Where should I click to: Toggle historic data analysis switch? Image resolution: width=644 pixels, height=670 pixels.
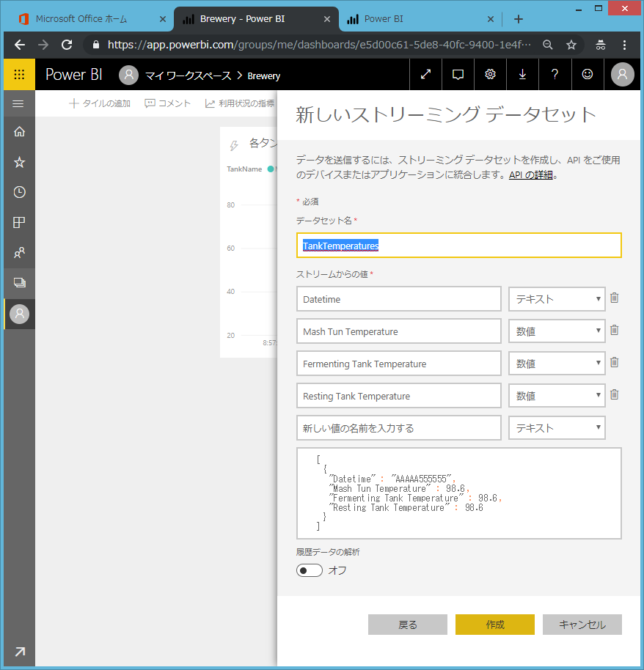[x=310, y=570]
